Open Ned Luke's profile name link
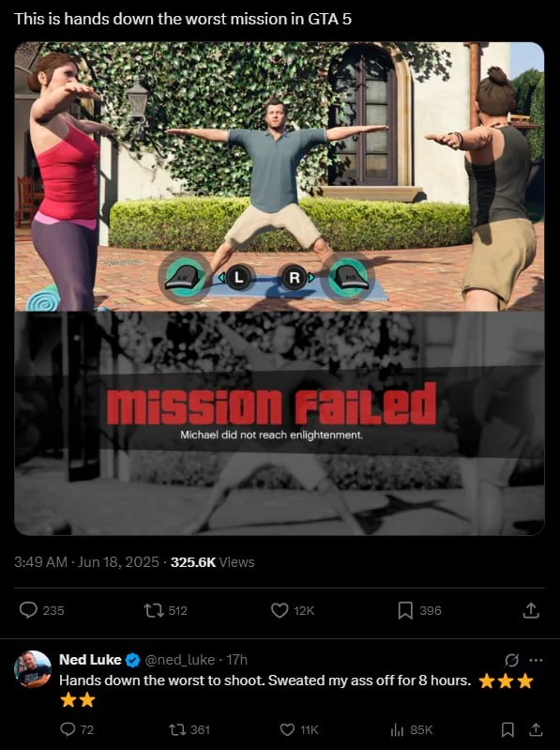The image size is (560, 750). click(90, 660)
